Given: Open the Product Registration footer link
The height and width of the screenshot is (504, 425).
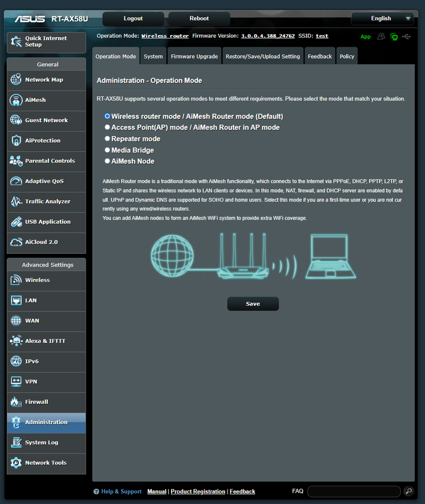Looking at the screenshot, I should pyautogui.click(x=198, y=491).
